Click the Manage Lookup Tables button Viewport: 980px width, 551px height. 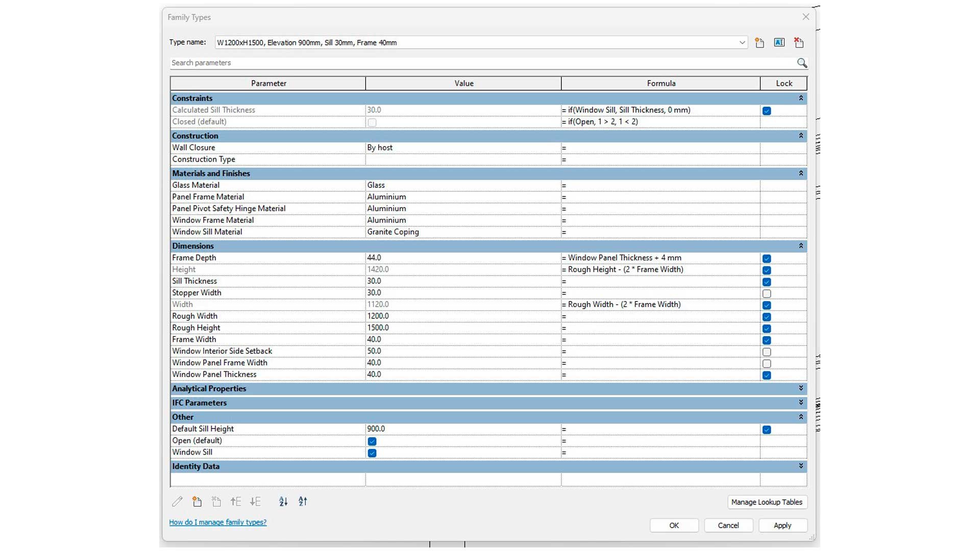[x=767, y=502]
